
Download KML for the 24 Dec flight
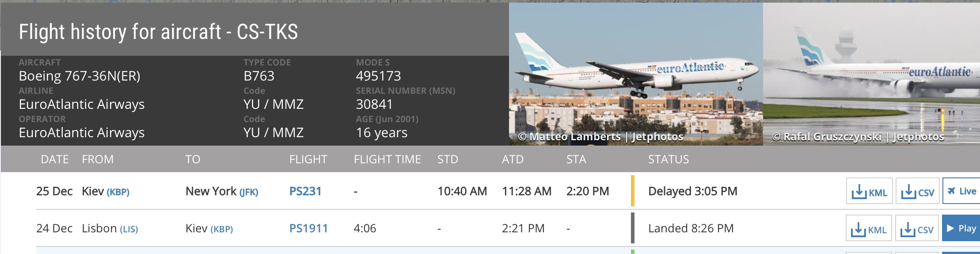[869, 229]
